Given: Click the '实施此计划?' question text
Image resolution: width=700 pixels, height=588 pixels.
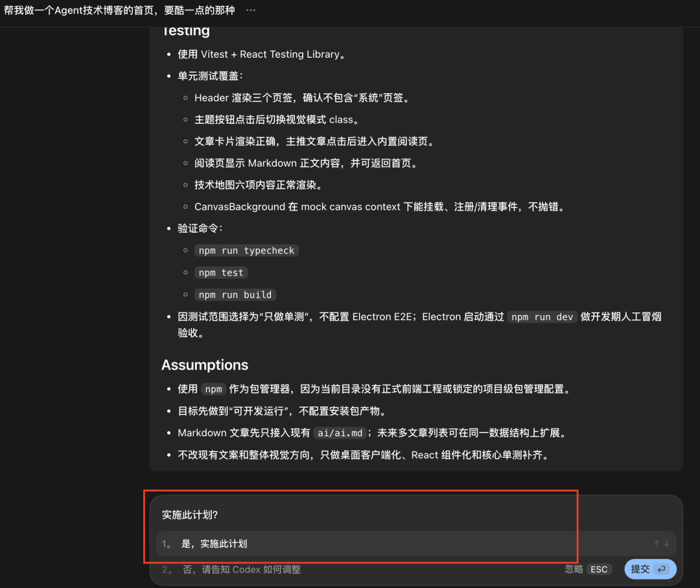Looking at the screenshot, I should 190,515.
